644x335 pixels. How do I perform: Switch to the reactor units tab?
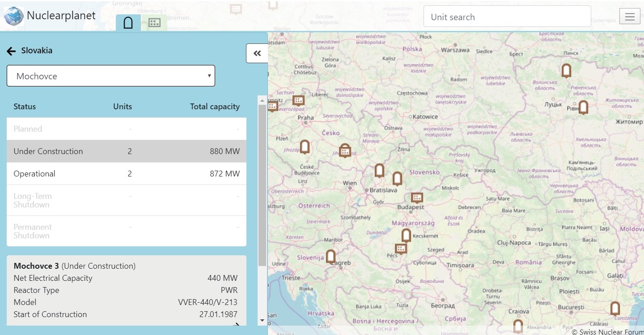(x=128, y=23)
